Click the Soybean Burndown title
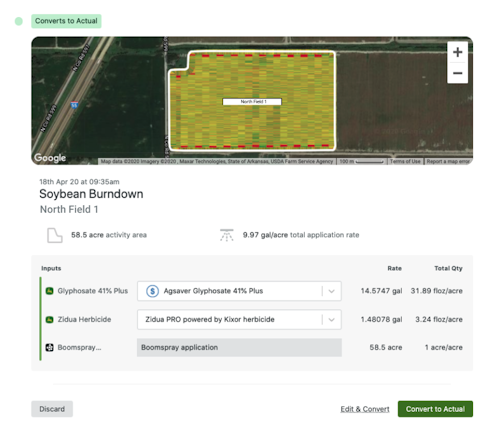Viewport: 500px width, 439px height. tap(91, 194)
